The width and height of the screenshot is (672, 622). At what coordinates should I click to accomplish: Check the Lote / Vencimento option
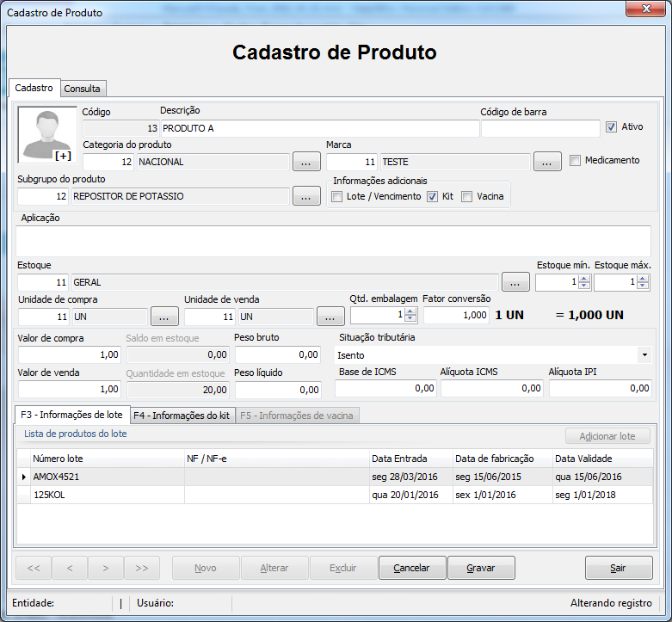coord(337,197)
